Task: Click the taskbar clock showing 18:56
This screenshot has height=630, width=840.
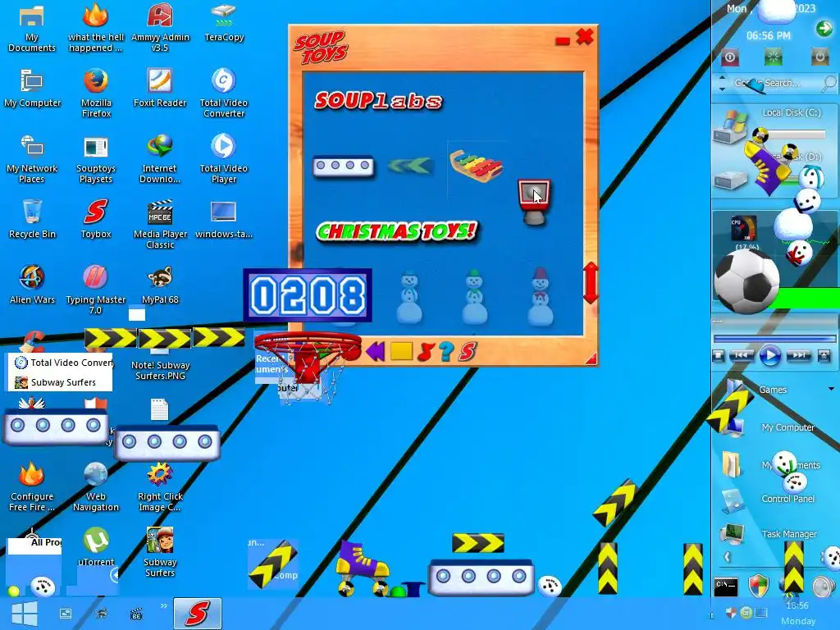Action: pyautogui.click(x=797, y=605)
